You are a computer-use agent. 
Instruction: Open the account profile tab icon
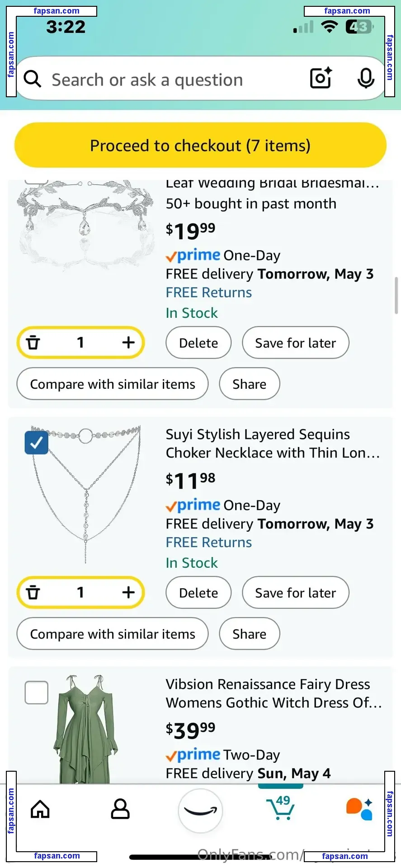(120, 809)
